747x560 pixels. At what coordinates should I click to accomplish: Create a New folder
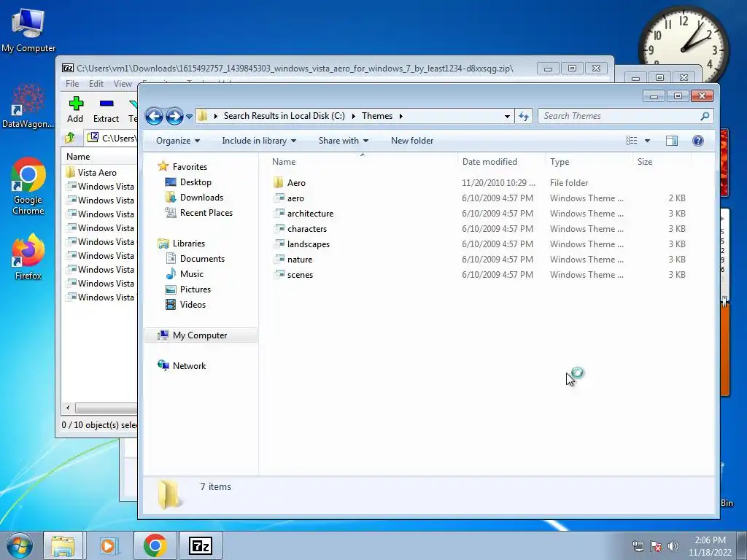[x=412, y=141]
